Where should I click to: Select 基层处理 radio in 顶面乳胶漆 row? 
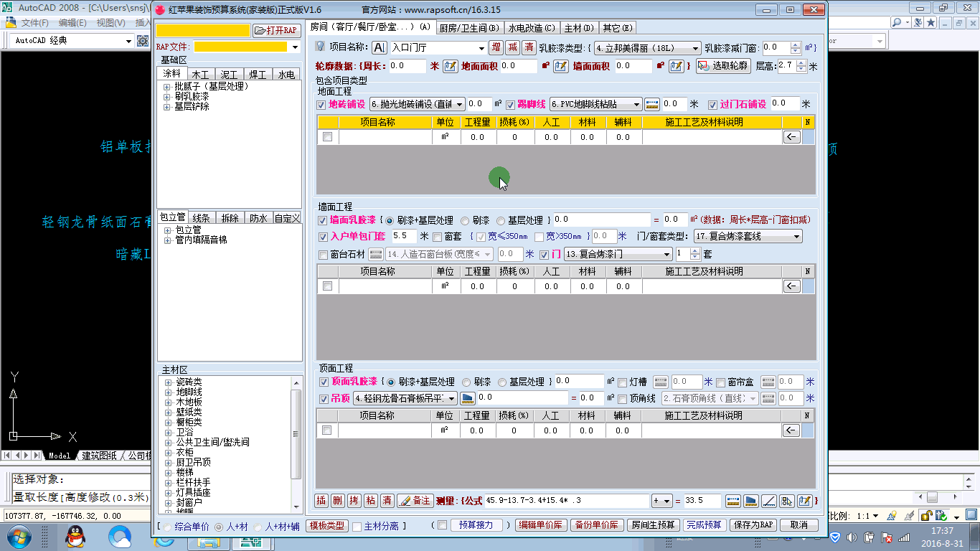point(503,382)
